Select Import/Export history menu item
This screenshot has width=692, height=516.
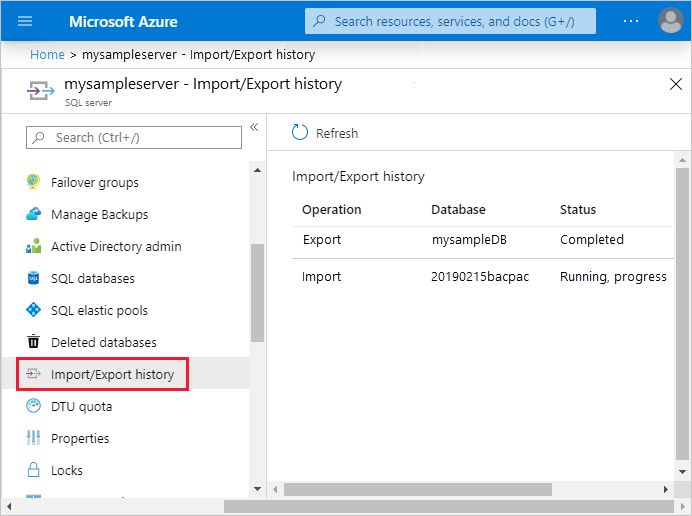point(112,374)
